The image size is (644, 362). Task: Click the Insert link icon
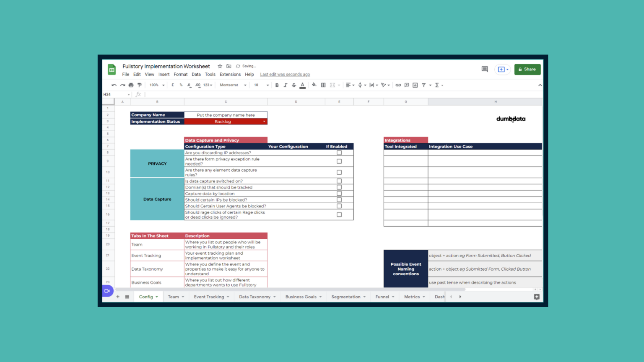coord(398,85)
